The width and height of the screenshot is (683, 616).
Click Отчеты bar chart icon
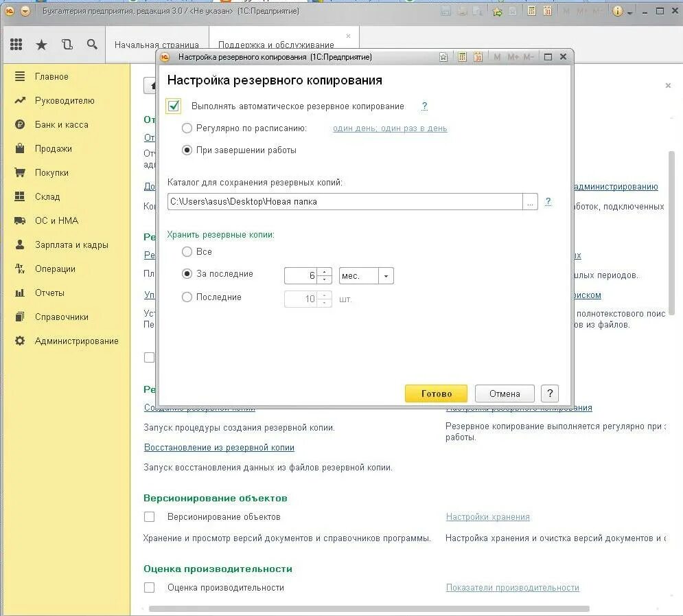point(20,293)
